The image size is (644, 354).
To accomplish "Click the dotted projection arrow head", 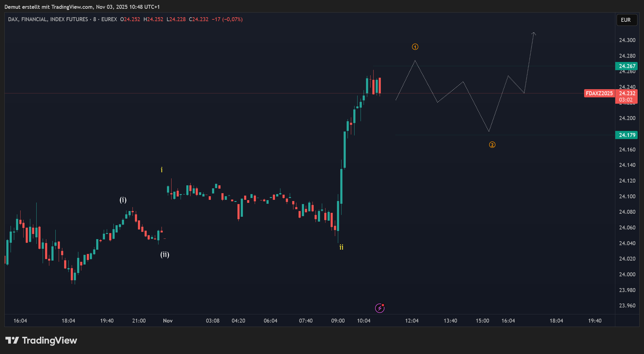I will (x=534, y=33).
